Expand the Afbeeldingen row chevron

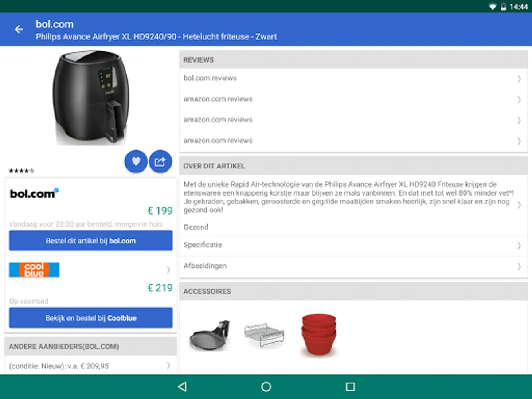(519, 266)
